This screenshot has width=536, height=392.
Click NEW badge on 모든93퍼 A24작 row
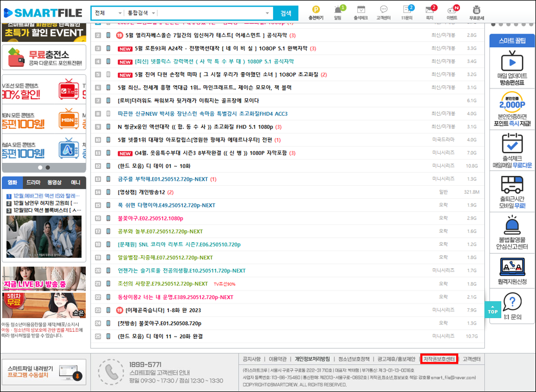[125, 49]
